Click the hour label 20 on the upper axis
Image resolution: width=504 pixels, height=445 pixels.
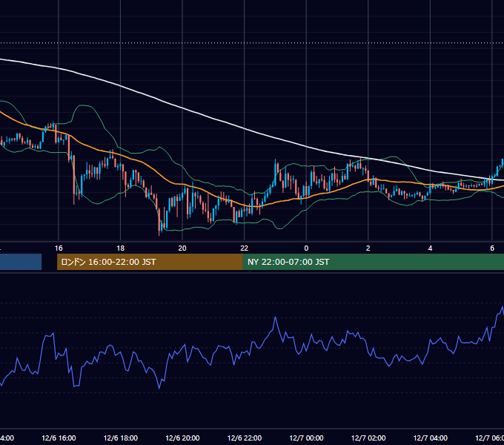[x=182, y=248]
